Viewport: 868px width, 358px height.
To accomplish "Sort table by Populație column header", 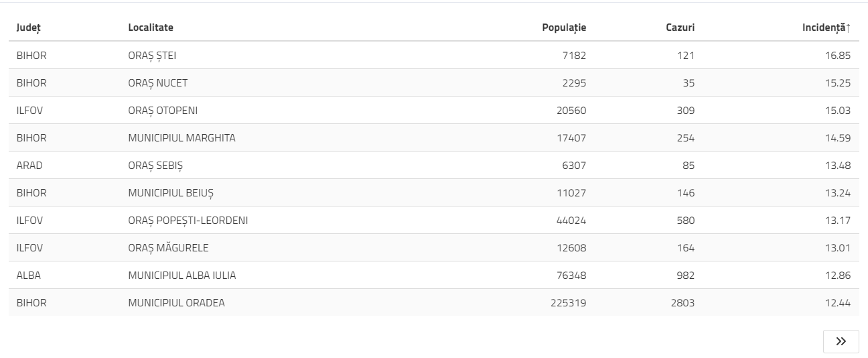I will pos(564,27).
